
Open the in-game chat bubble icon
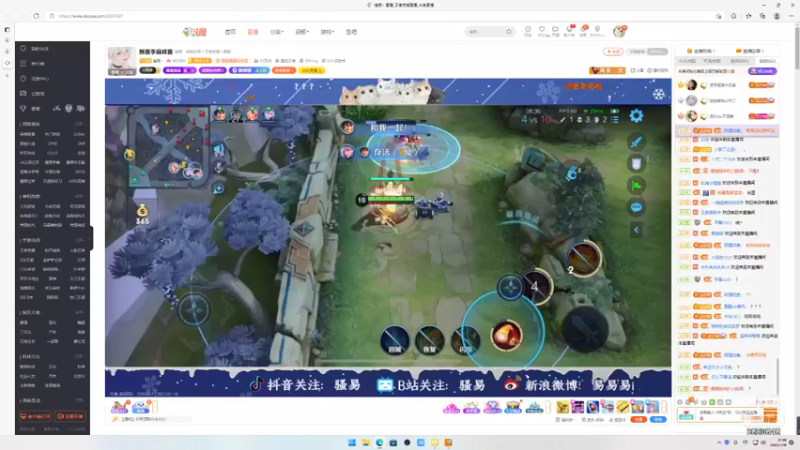(x=636, y=207)
